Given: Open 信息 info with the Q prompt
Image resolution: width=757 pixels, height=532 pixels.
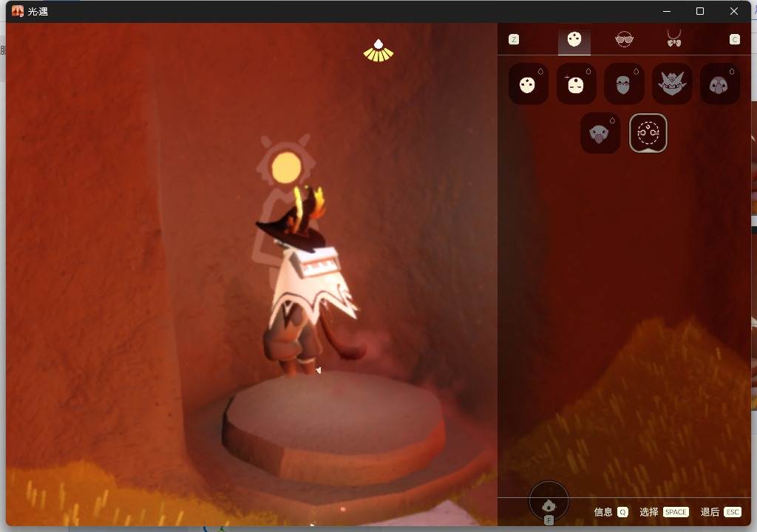Looking at the screenshot, I should click(611, 512).
